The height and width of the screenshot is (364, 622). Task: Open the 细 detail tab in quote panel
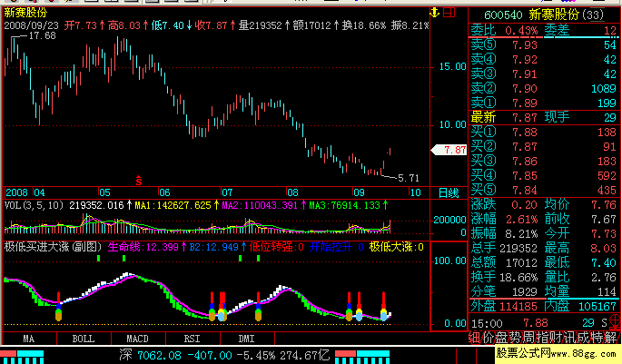point(474,338)
